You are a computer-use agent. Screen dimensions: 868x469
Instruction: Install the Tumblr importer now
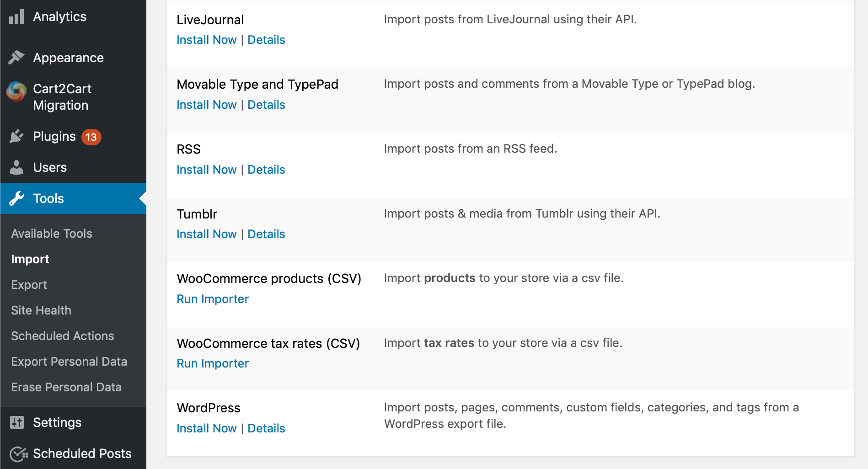(207, 234)
